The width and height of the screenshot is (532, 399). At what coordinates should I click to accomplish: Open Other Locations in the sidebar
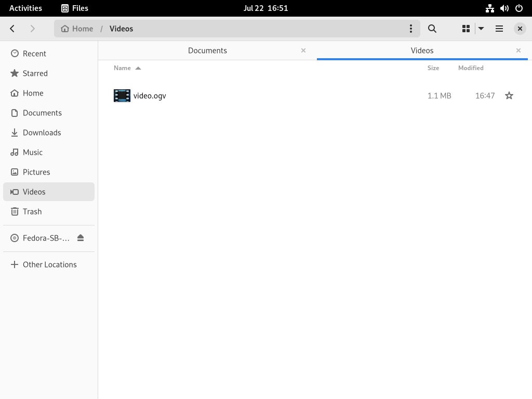[x=49, y=264]
